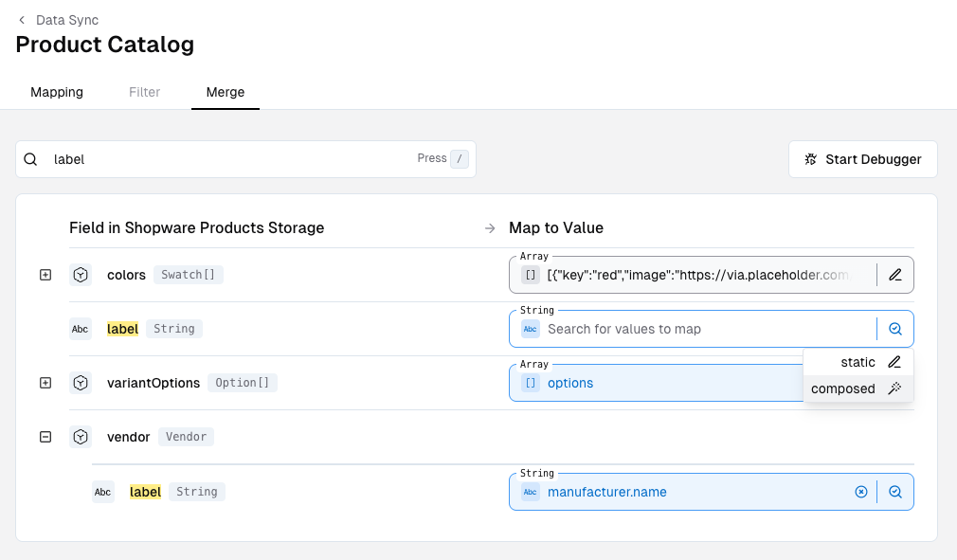
Task: Click the back chevron next to Data Sync
Action: tap(22, 20)
